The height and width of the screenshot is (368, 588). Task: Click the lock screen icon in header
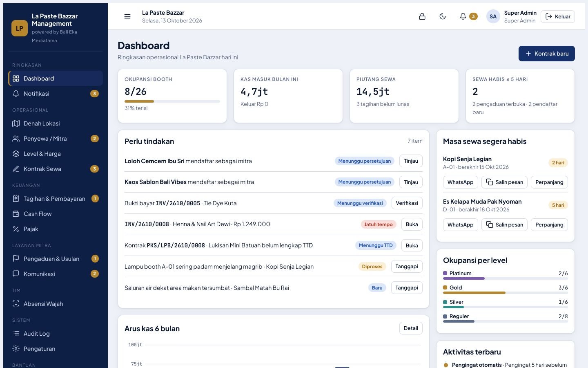click(422, 16)
